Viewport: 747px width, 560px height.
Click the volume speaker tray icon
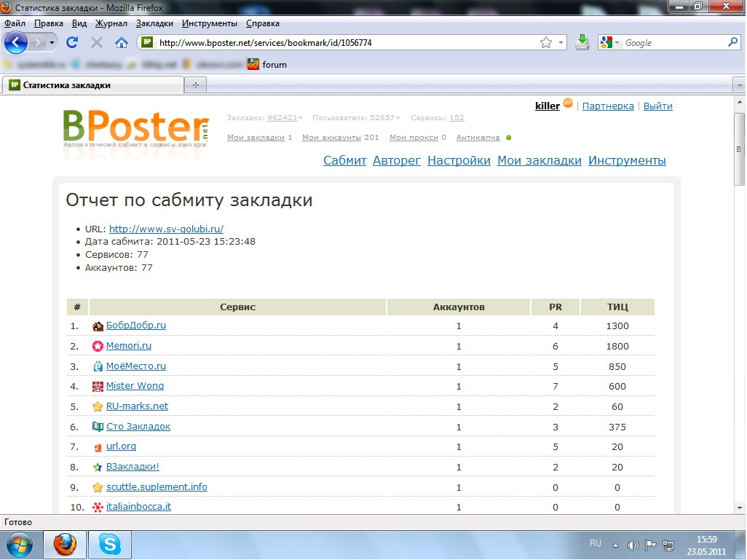coord(633,545)
